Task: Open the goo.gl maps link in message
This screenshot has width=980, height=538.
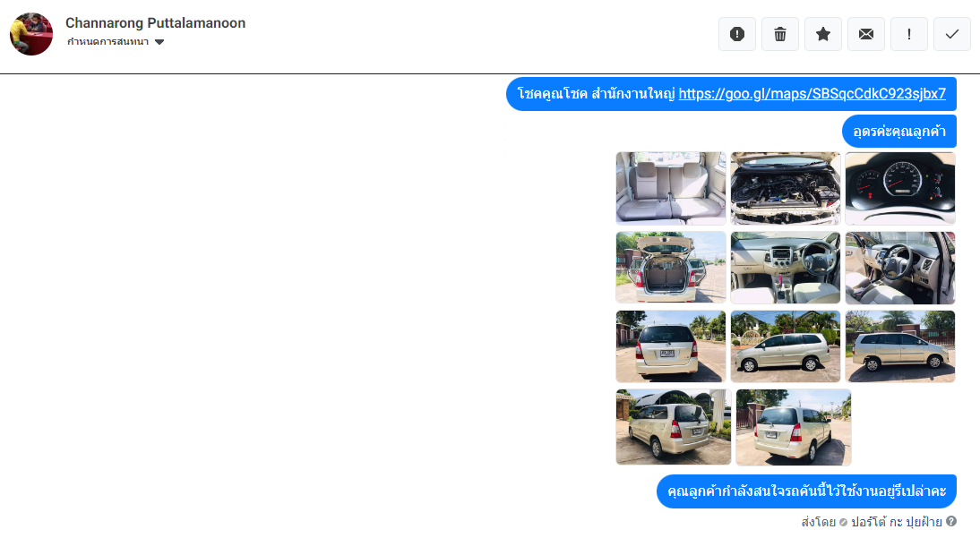Action: (x=812, y=94)
